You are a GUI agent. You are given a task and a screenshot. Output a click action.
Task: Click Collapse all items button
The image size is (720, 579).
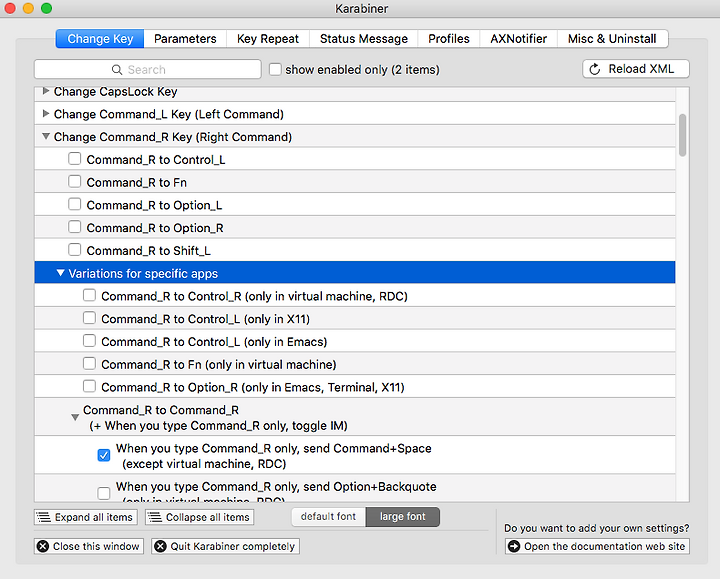point(199,517)
